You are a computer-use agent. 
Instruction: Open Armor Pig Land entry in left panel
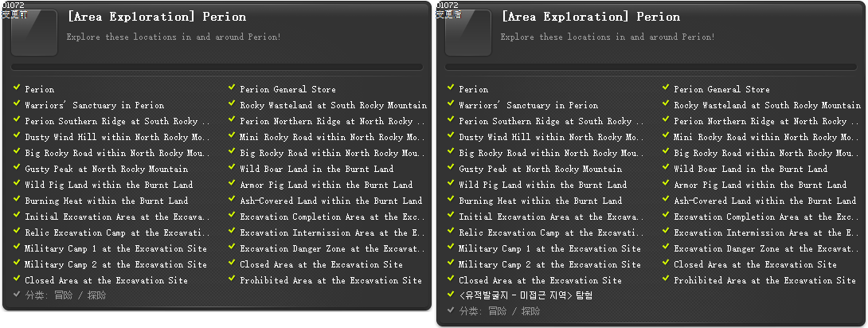pyautogui.click(x=326, y=185)
